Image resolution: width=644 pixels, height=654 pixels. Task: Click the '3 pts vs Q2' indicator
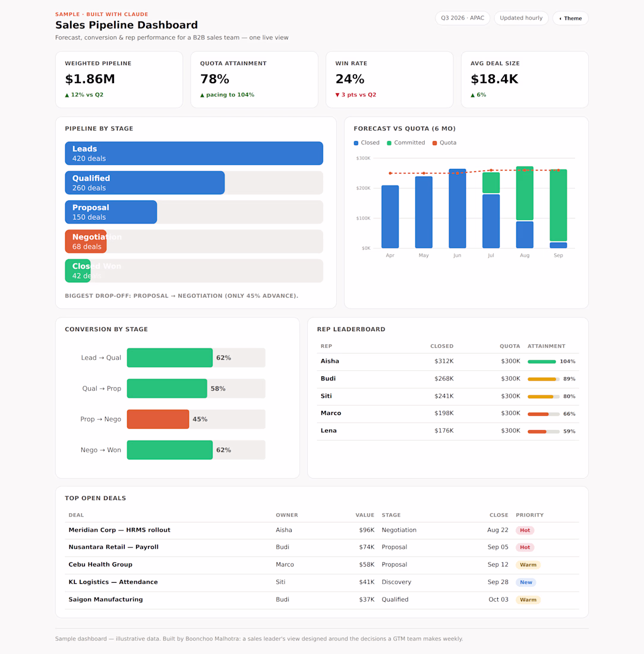click(x=356, y=95)
